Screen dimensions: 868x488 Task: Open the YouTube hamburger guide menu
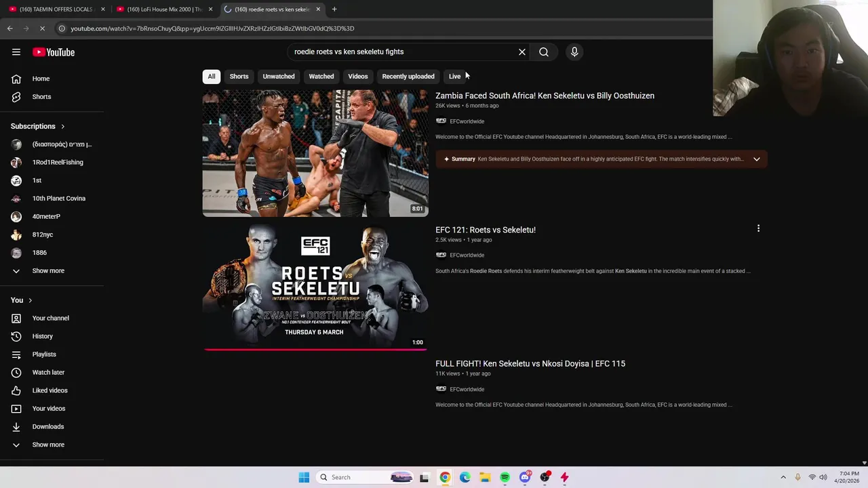(x=16, y=52)
